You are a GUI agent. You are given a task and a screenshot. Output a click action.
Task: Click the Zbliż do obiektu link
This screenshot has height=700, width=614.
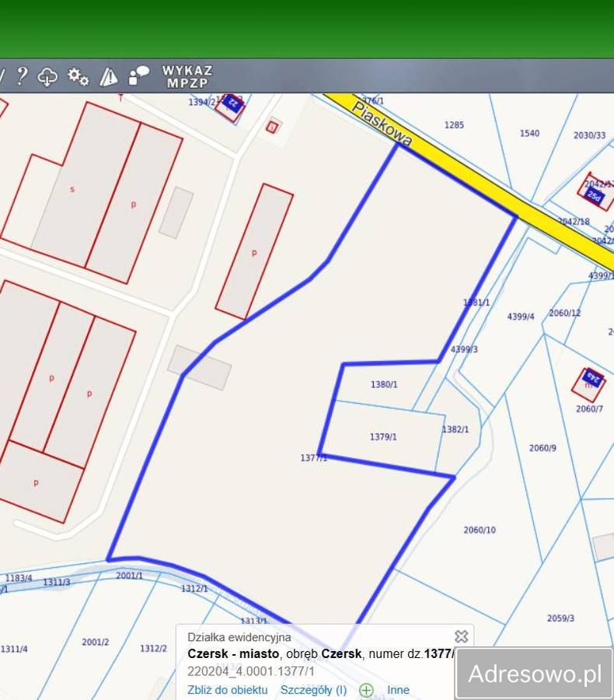click(x=228, y=690)
